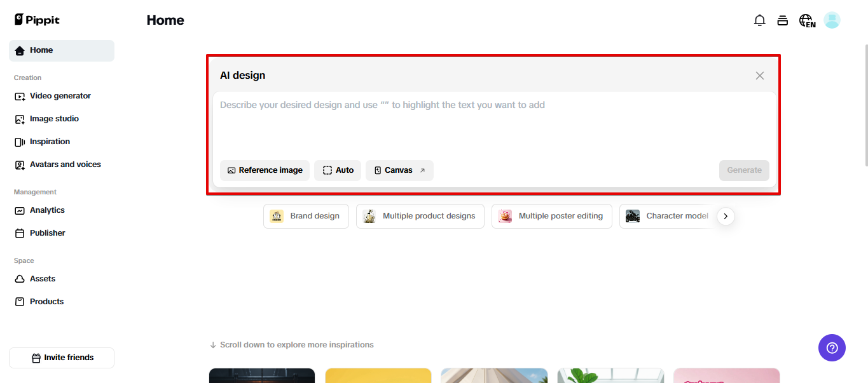Expand more design templates with right arrow

click(725, 216)
